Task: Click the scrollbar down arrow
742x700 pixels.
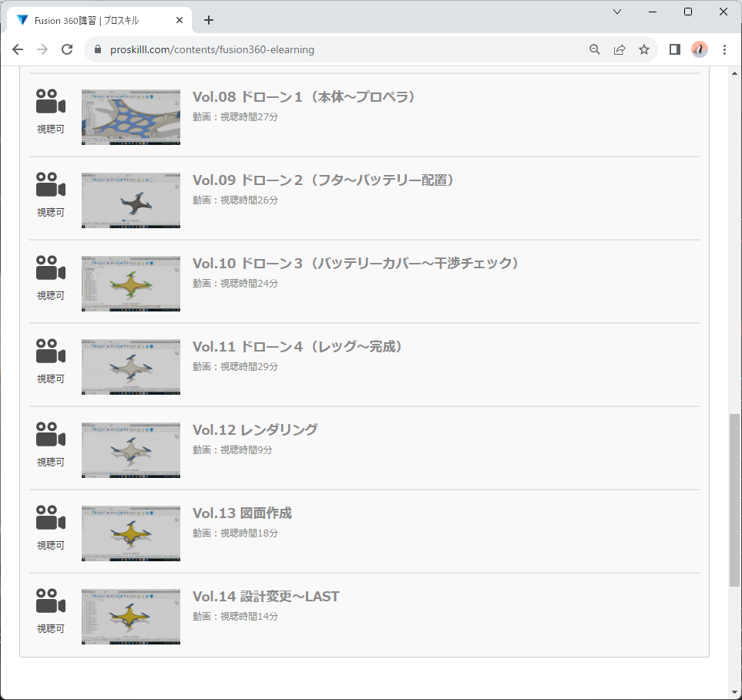Action: [734, 693]
